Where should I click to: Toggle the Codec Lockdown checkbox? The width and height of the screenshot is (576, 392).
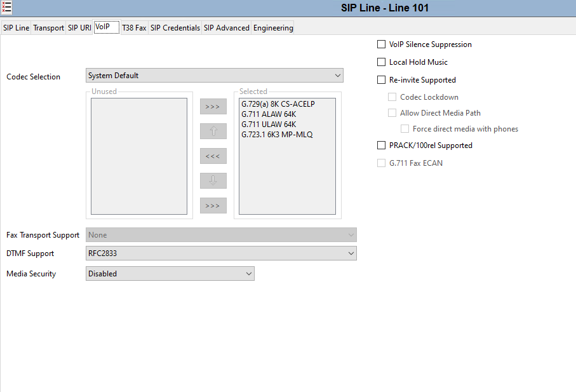(x=392, y=97)
